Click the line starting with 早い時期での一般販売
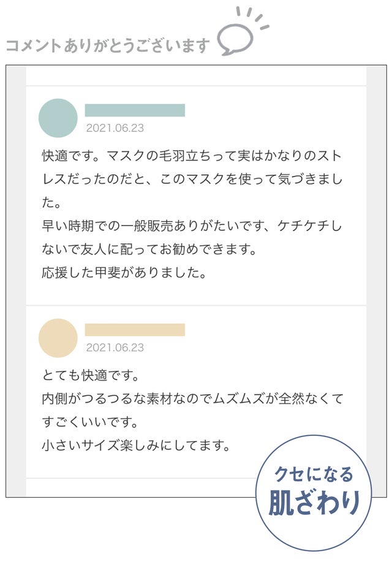The image size is (392, 561). (x=192, y=226)
